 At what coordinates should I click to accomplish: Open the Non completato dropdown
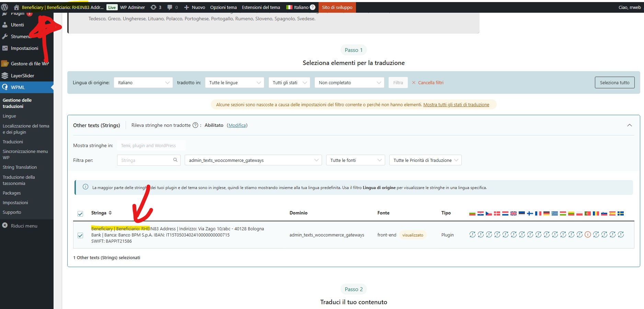(x=349, y=82)
